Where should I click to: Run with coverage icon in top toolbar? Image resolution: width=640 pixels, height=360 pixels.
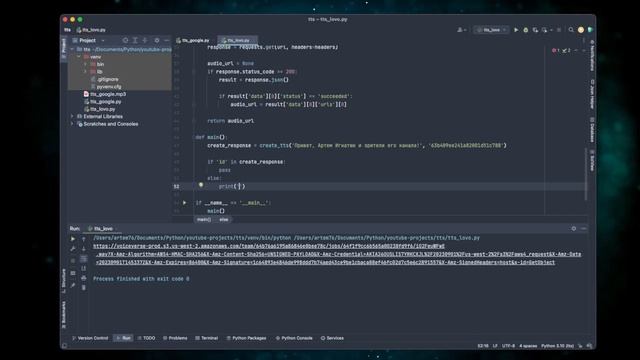pyautogui.click(x=535, y=30)
